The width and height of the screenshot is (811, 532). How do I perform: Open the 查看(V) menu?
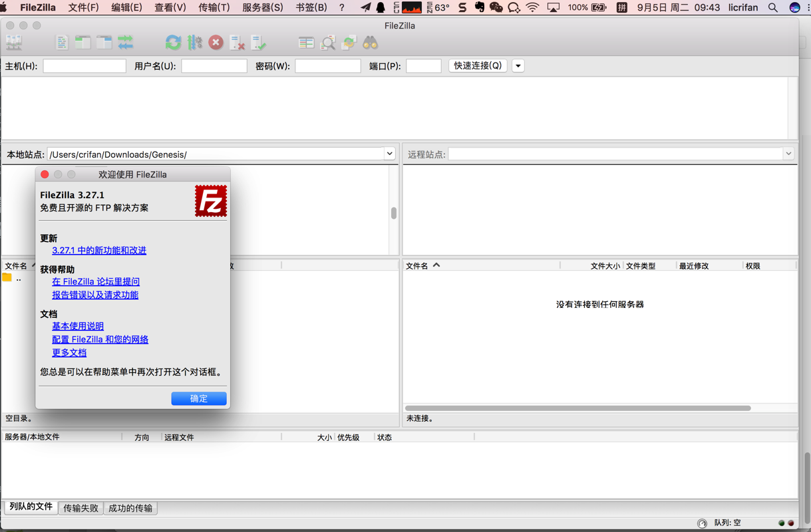(x=170, y=7)
